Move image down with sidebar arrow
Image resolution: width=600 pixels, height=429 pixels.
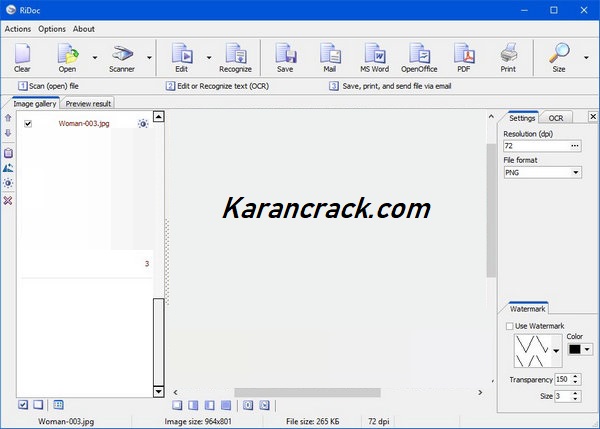[x=8, y=133]
